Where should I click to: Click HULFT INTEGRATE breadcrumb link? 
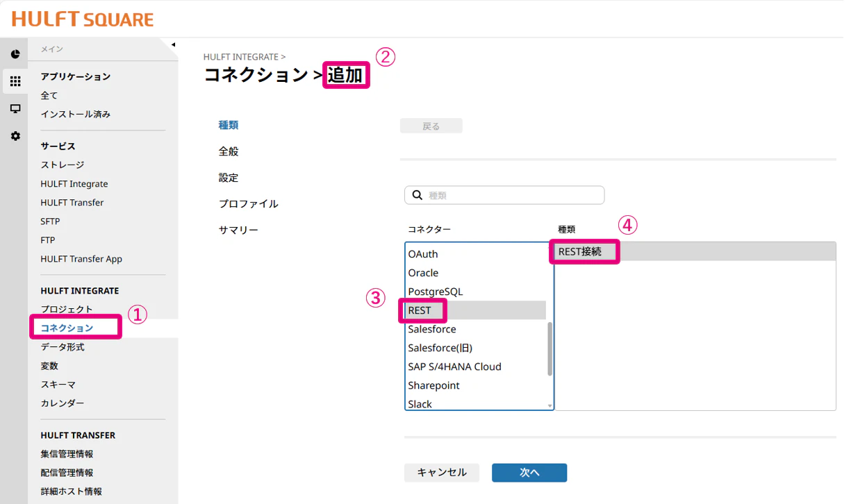pos(240,57)
